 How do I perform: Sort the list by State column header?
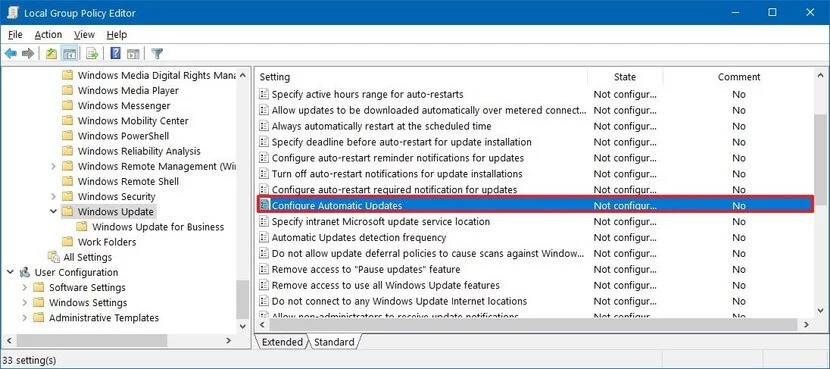pyautogui.click(x=625, y=77)
